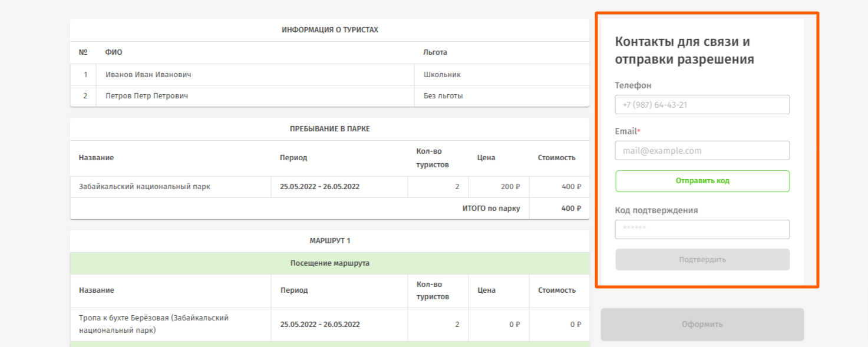
Task: Click the Оформить button
Action: point(702,324)
